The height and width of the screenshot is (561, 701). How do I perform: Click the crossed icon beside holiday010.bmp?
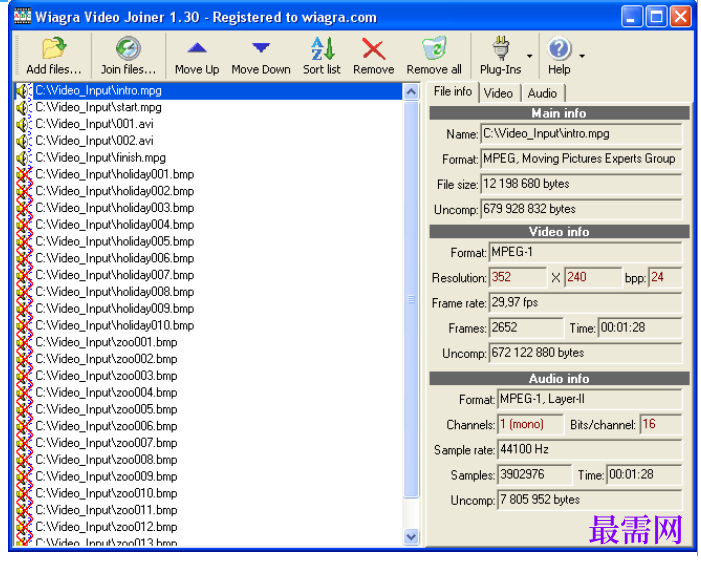[23, 326]
